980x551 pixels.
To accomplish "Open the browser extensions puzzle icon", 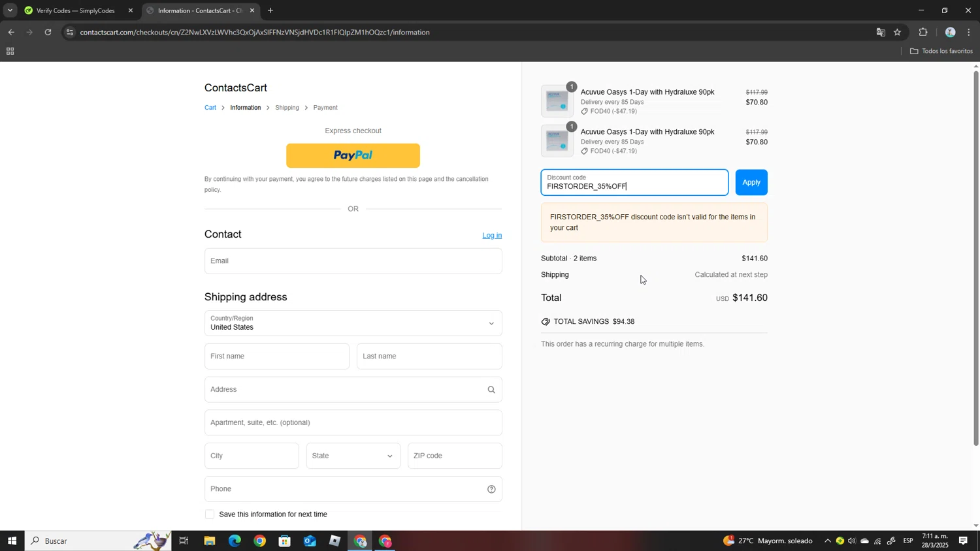I will [x=923, y=32].
